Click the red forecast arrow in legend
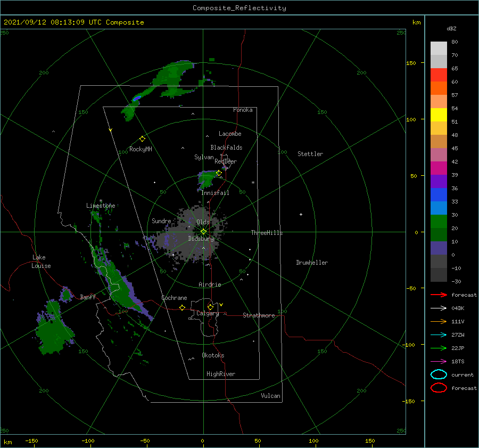The width and height of the screenshot is (479, 448). click(x=439, y=295)
